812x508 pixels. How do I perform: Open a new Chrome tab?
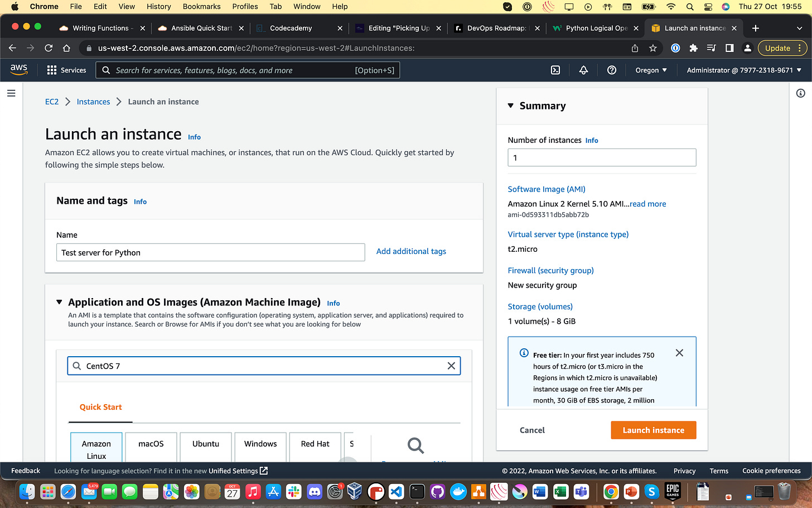pyautogui.click(x=756, y=28)
